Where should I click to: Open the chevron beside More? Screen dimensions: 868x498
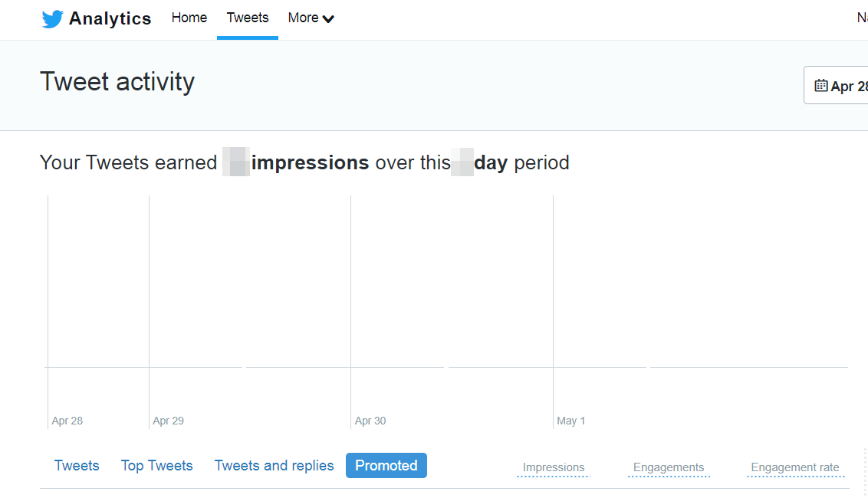(x=330, y=18)
